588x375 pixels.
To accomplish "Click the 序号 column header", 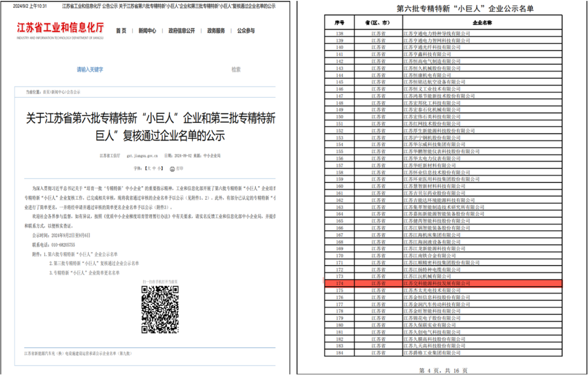I will point(339,22).
